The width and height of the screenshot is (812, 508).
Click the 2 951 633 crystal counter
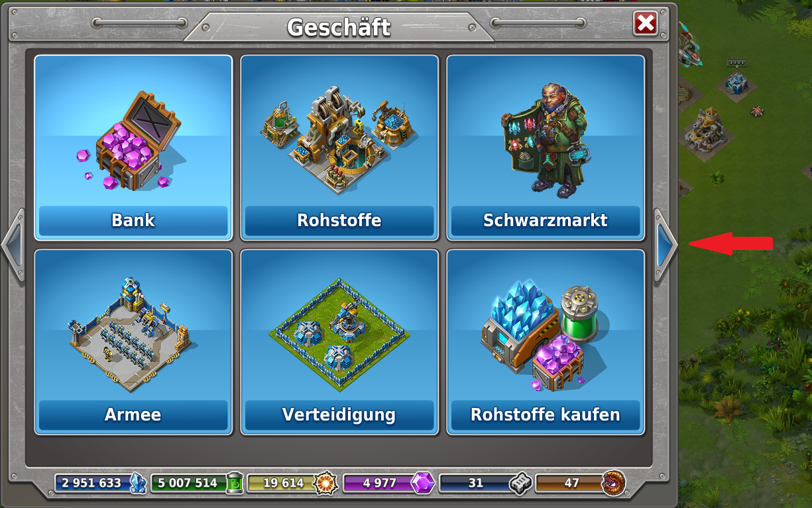(x=92, y=483)
